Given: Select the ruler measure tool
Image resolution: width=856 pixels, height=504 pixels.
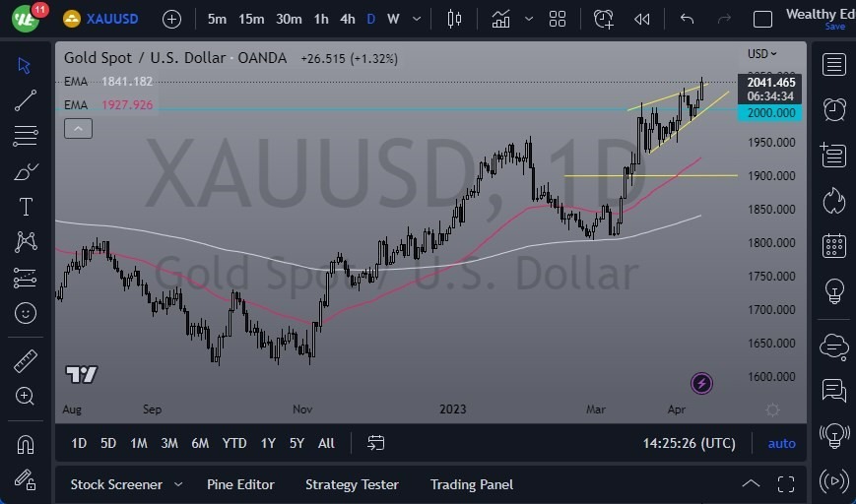Looking at the screenshot, I should pos(25,360).
